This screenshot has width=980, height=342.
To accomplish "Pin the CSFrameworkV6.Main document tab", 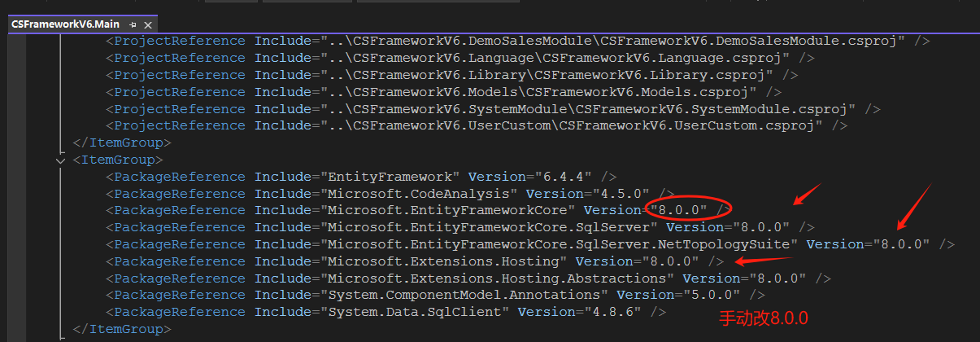I will coord(133,24).
